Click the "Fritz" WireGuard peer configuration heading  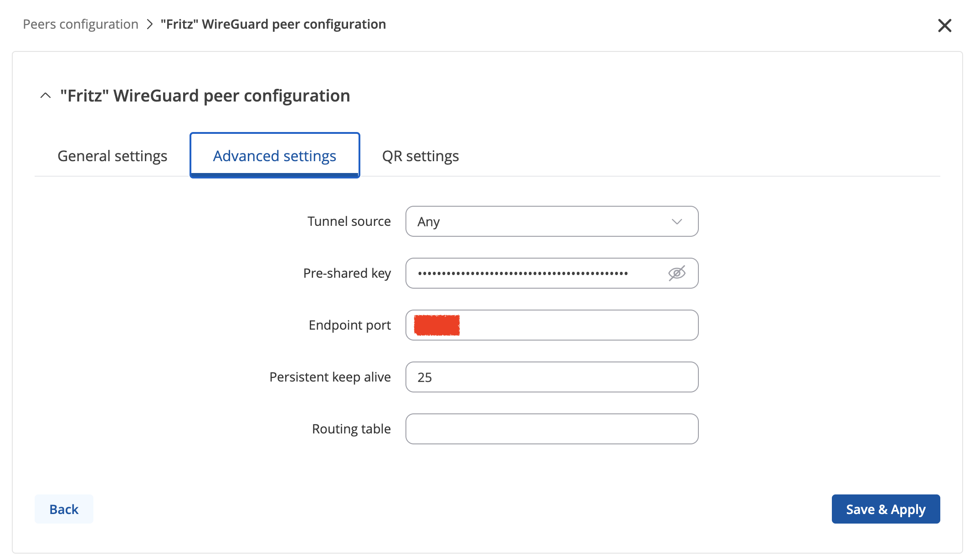point(205,96)
